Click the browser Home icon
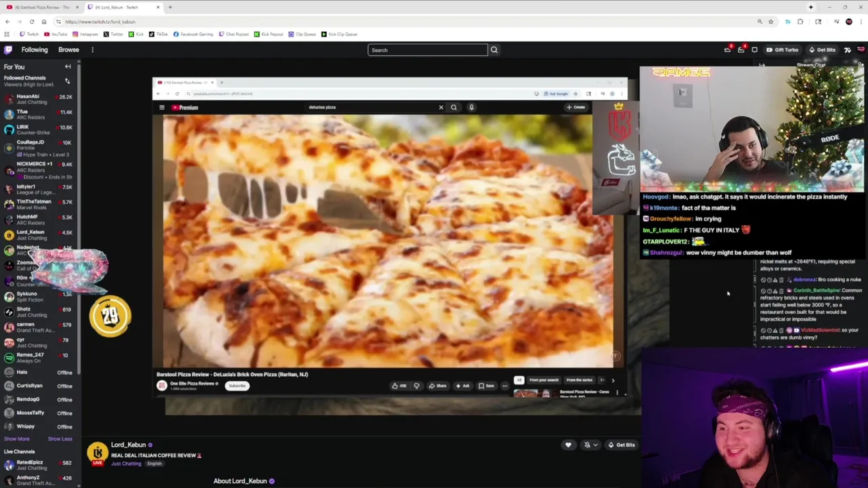868x488 pixels. point(44,22)
